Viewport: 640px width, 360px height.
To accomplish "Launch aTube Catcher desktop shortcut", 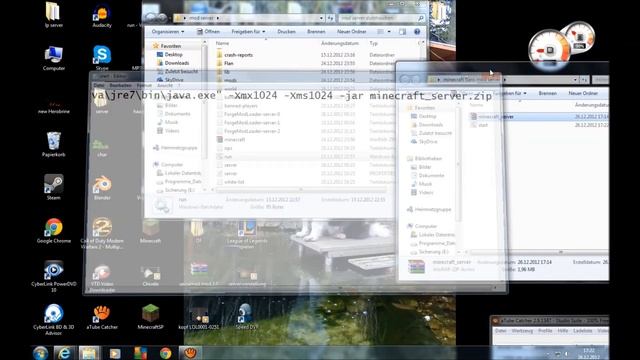I will tap(102, 317).
